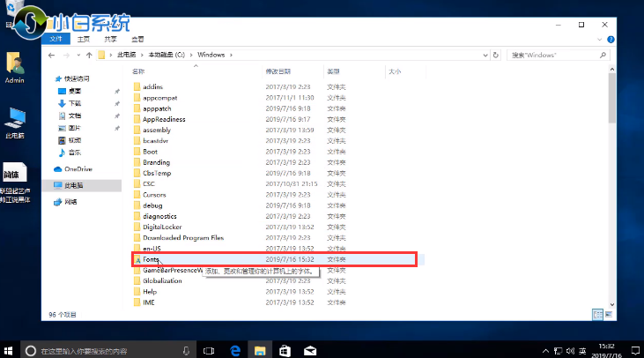
Task: Select the Branding folder icon
Action: tap(137, 162)
